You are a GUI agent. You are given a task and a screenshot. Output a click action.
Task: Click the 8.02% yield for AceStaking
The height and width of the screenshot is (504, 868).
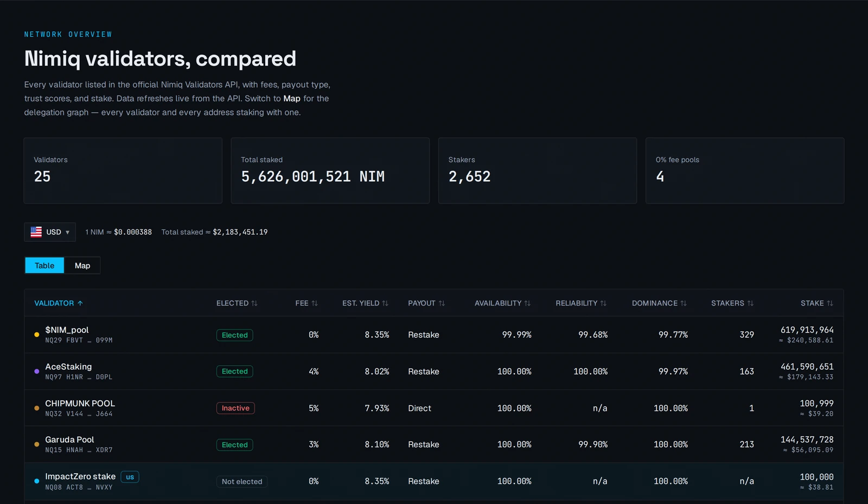click(x=377, y=372)
